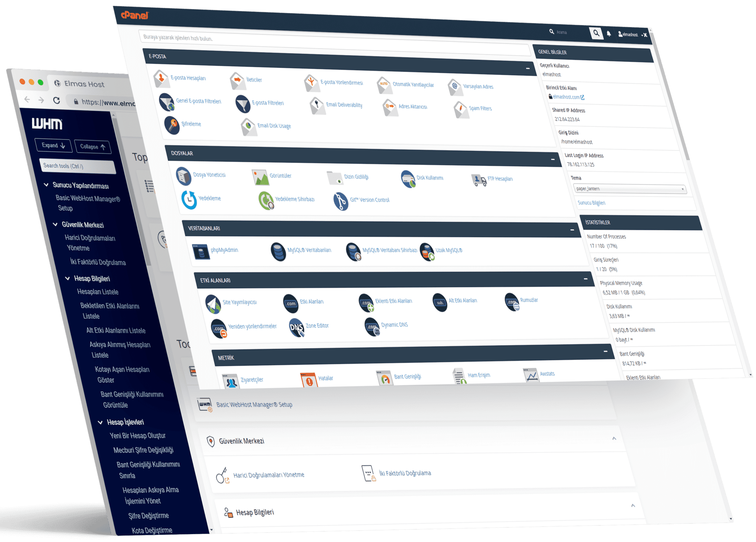The image size is (756, 542).
Task: Open Ziyaretçiler visitors icon
Action: (x=231, y=381)
